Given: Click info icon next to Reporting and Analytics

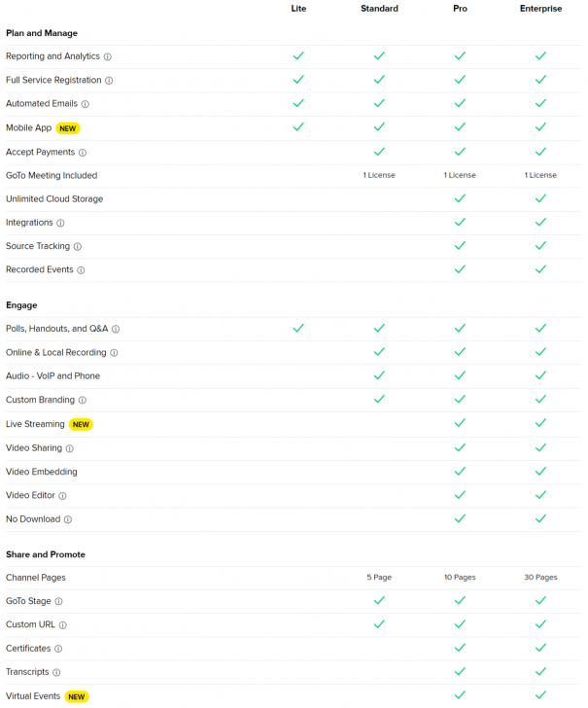Looking at the screenshot, I should [x=108, y=56].
